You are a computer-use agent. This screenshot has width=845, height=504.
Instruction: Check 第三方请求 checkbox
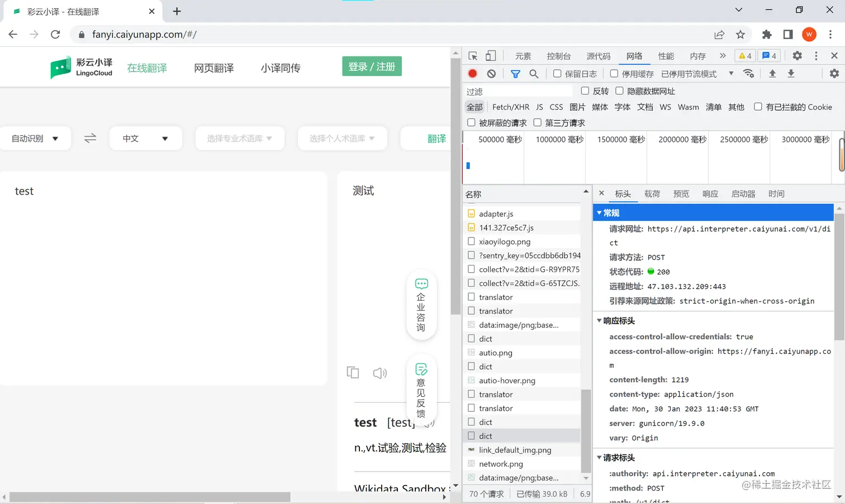click(537, 122)
